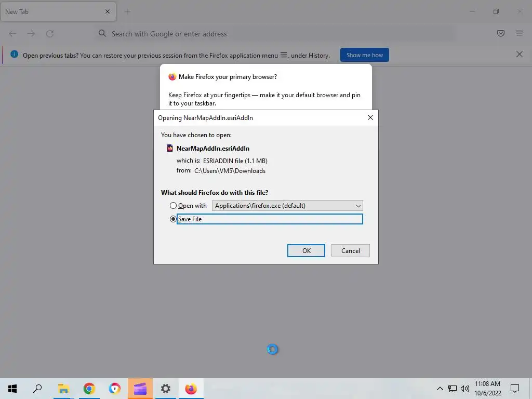Click the NearMapAddIn.esriAddIn file icon
The height and width of the screenshot is (399, 532).
click(x=170, y=148)
